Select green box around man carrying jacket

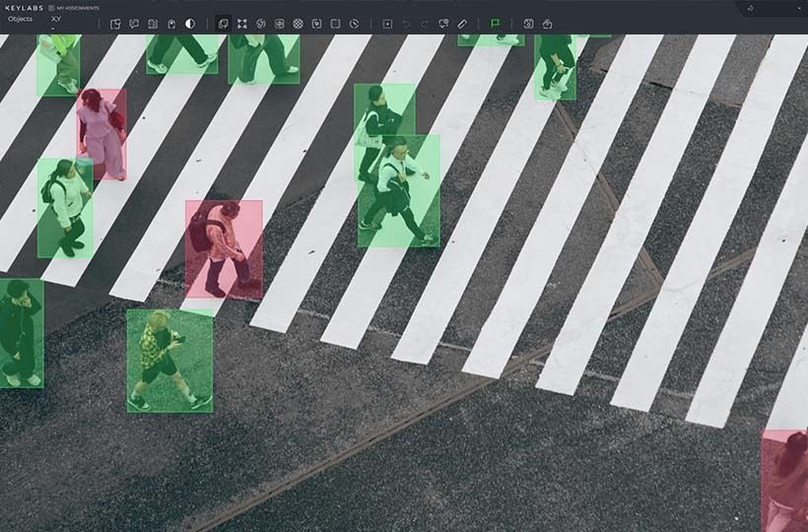pyautogui.click(x=399, y=191)
